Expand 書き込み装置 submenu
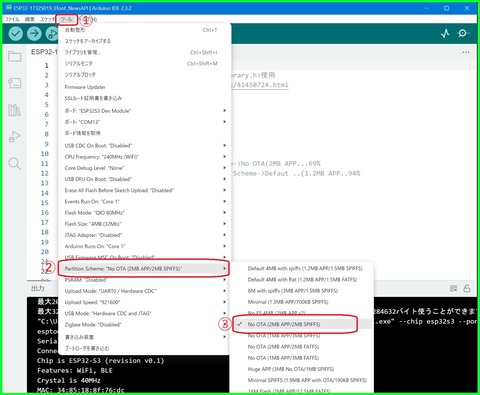The height and width of the screenshot is (395, 480). 144,337
